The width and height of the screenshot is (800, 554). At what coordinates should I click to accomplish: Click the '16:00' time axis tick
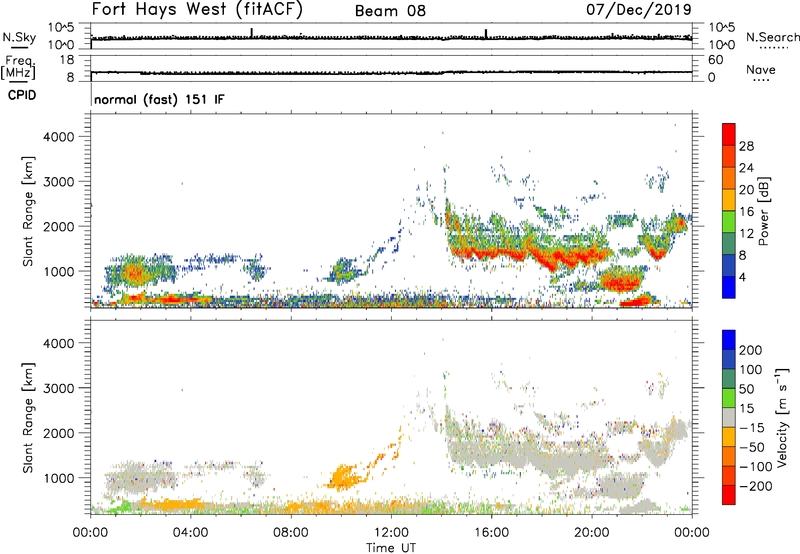[x=491, y=533]
